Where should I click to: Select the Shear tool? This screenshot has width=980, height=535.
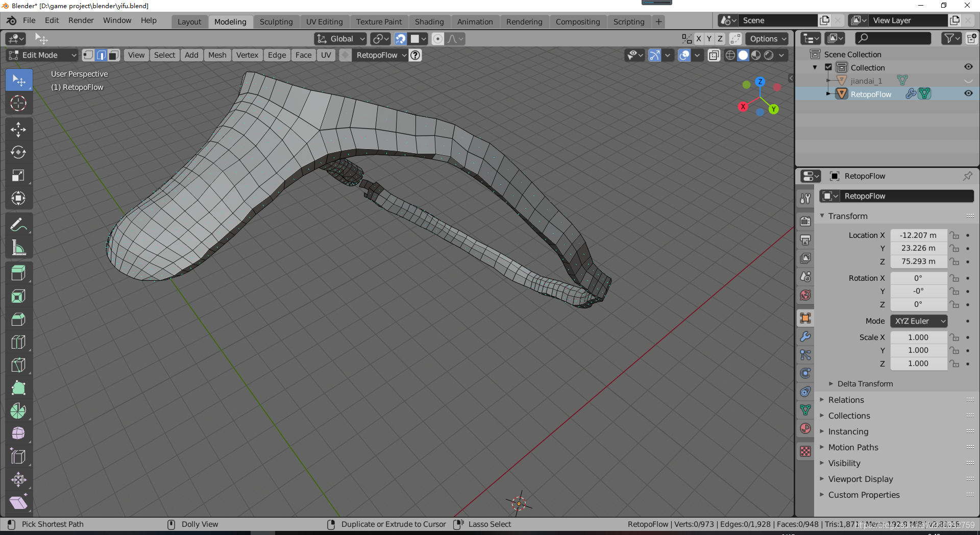(x=18, y=503)
